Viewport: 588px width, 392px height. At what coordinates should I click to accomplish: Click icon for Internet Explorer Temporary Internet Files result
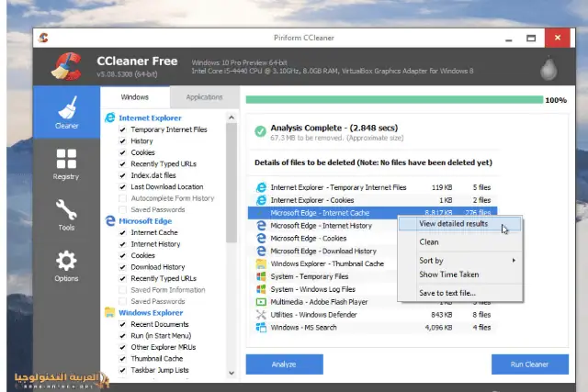[261, 187]
